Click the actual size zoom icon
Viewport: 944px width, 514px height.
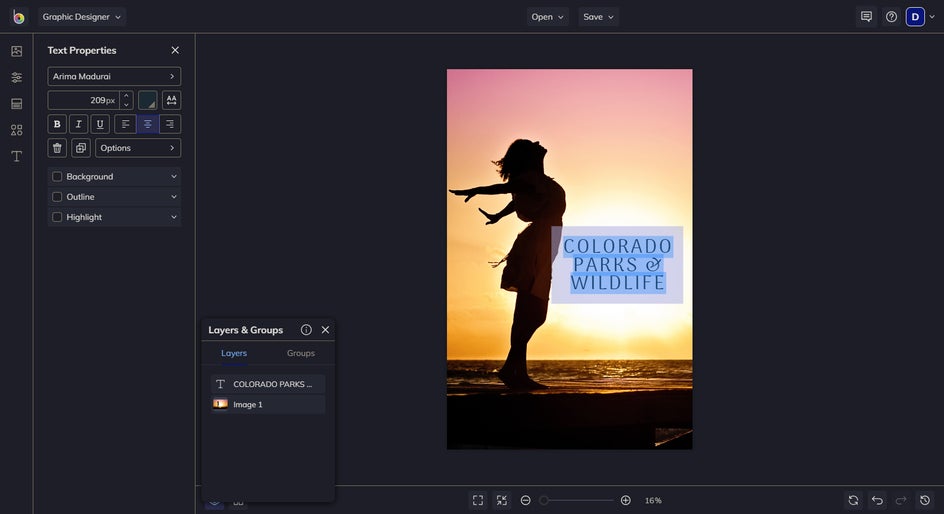click(x=502, y=500)
